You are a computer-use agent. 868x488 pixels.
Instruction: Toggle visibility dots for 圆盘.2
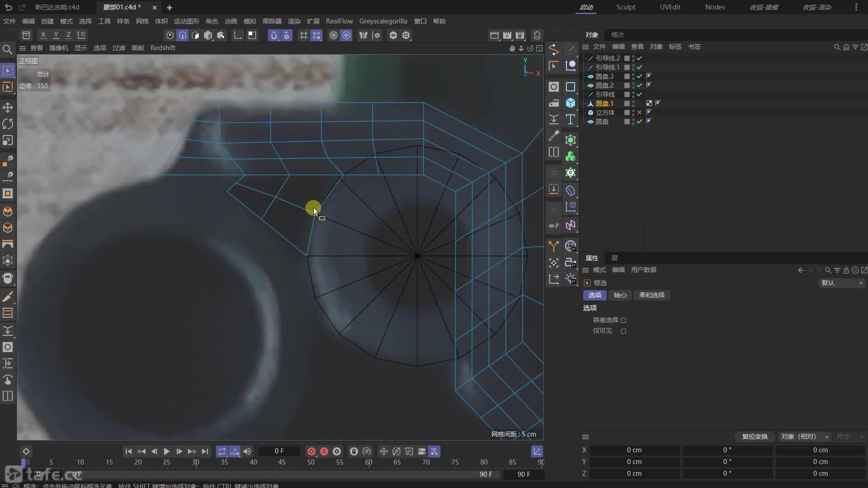(633, 85)
